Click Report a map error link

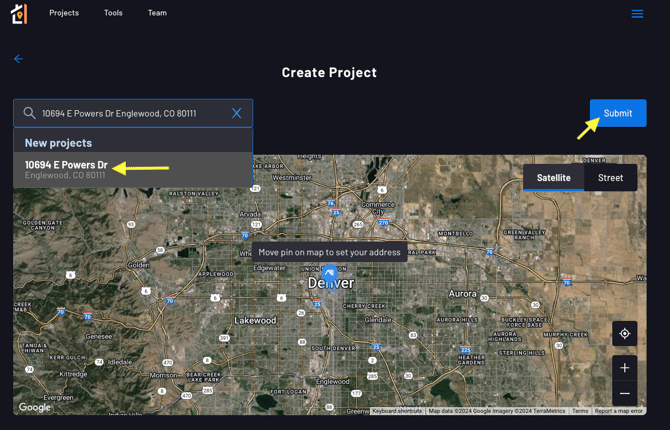(x=618, y=411)
